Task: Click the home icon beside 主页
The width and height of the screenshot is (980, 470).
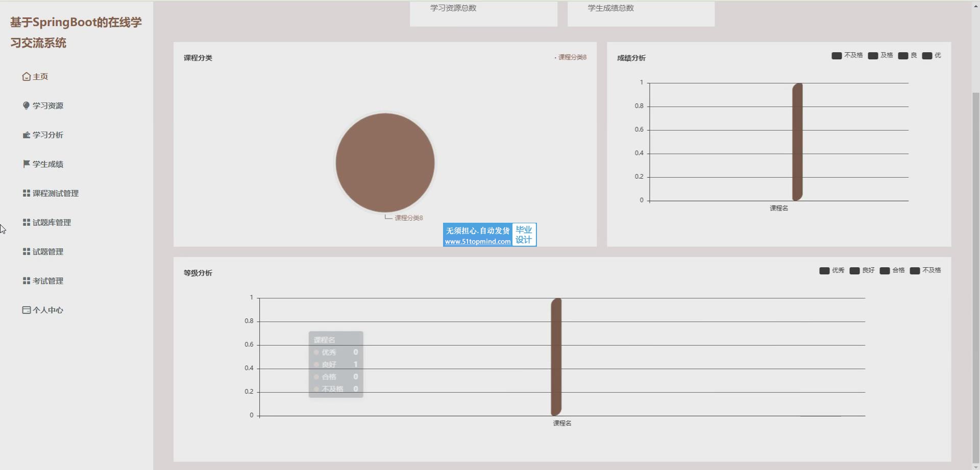Action: point(27,77)
